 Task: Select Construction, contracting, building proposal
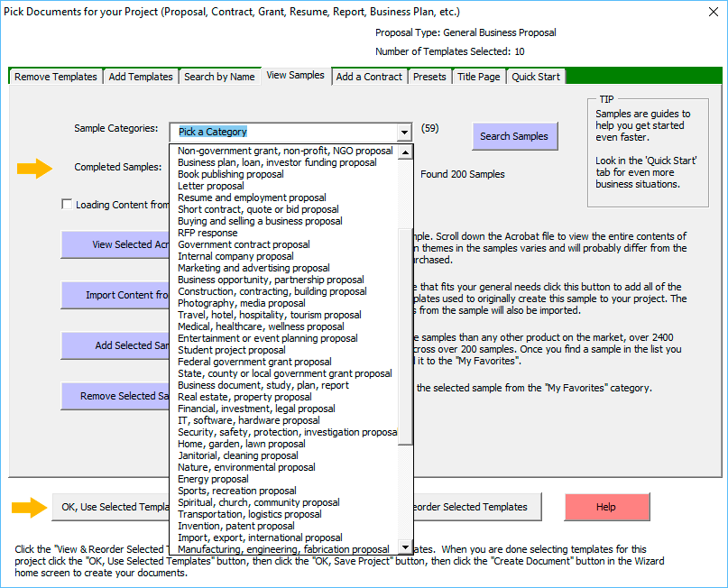tap(284, 291)
